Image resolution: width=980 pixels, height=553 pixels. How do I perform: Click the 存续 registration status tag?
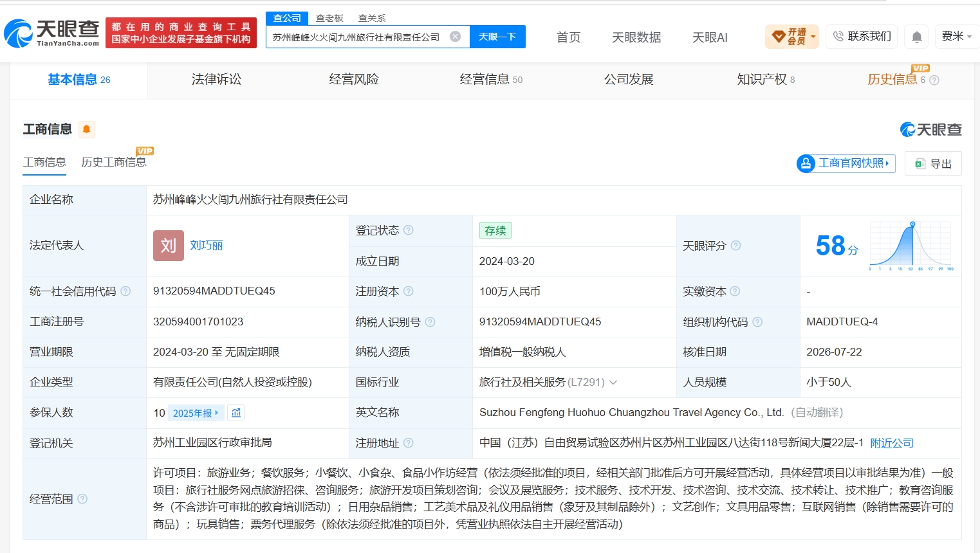click(495, 230)
